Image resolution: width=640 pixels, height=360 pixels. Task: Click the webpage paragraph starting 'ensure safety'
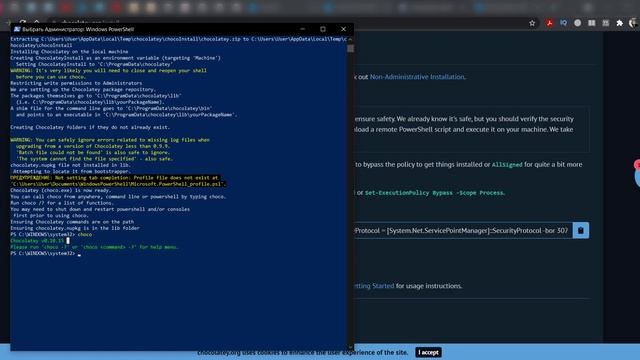pos(464,124)
